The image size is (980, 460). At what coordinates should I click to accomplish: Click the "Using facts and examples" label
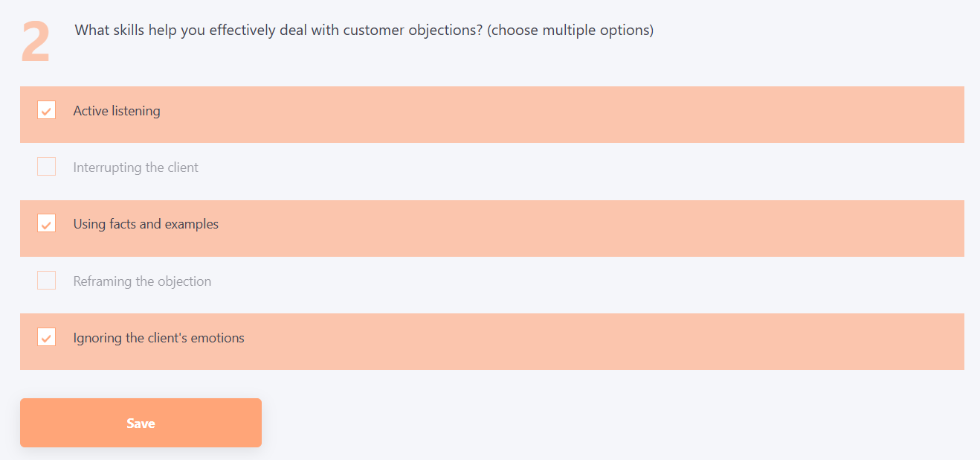(146, 224)
